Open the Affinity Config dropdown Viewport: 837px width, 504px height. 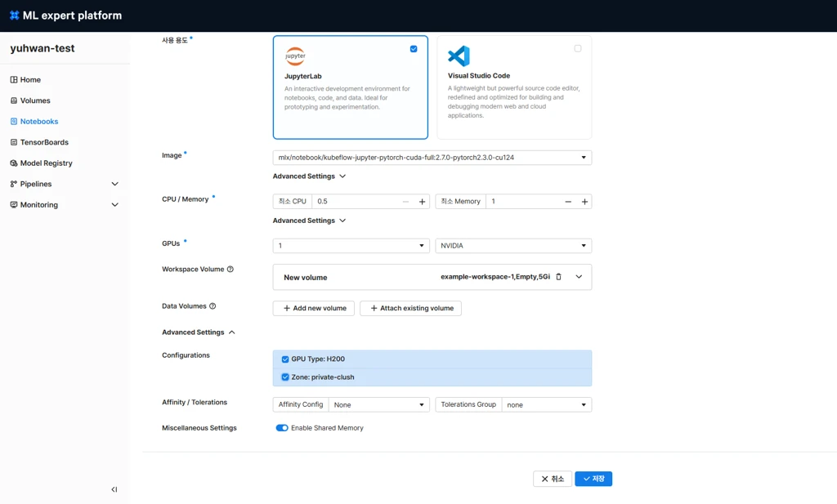pos(378,405)
